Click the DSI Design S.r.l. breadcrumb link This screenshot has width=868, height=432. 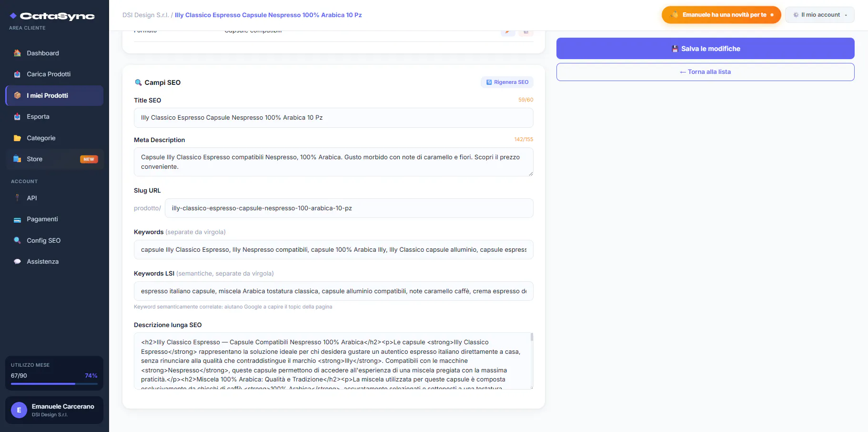click(x=145, y=15)
